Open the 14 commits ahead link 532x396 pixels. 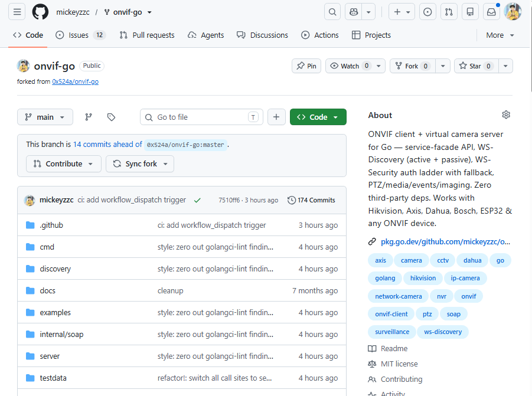click(107, 145)
